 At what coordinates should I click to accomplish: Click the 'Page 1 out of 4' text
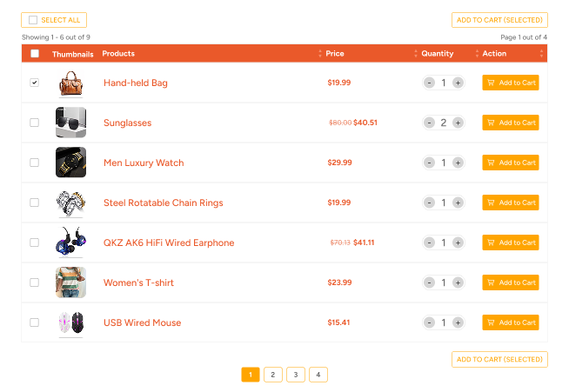[x=524, y=37]
